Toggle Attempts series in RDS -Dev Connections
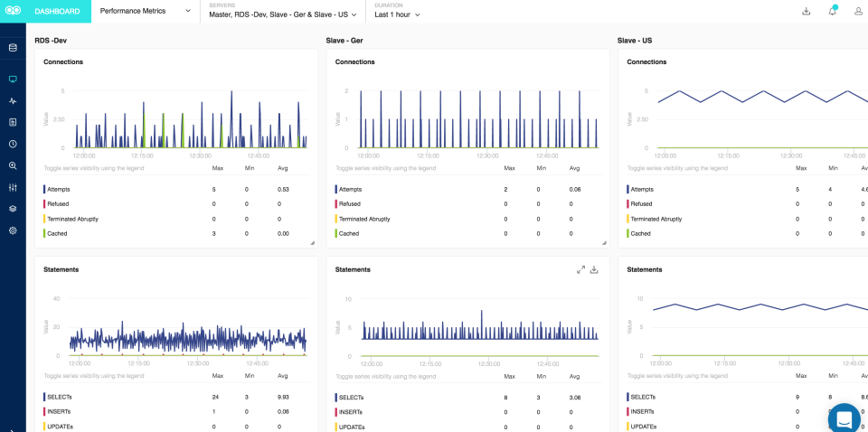This screenshot has width=868, height=432. point(59,189)
